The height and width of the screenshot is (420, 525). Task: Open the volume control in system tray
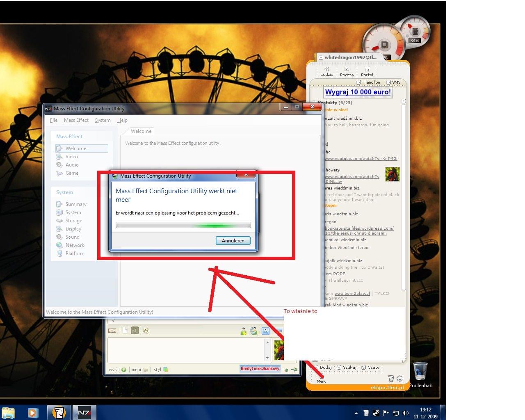click(x=406, y=413)
